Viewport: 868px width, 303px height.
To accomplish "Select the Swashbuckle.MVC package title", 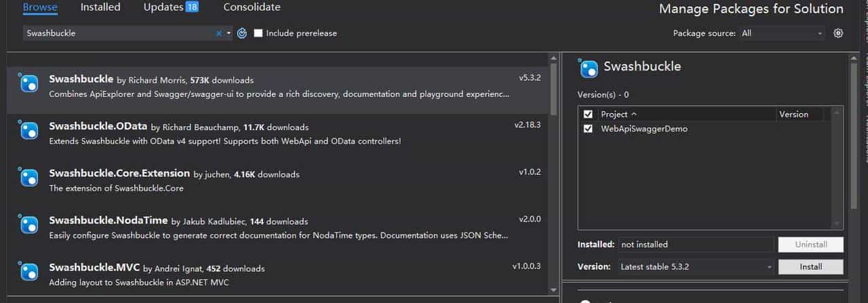I will click(x=95, y=268).
